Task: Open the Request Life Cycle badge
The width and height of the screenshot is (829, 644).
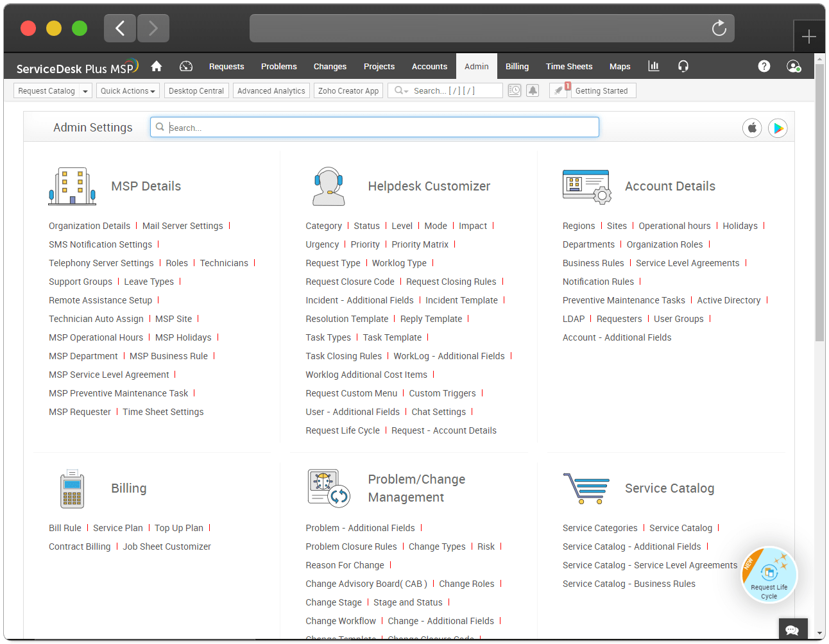Action: 769,575
